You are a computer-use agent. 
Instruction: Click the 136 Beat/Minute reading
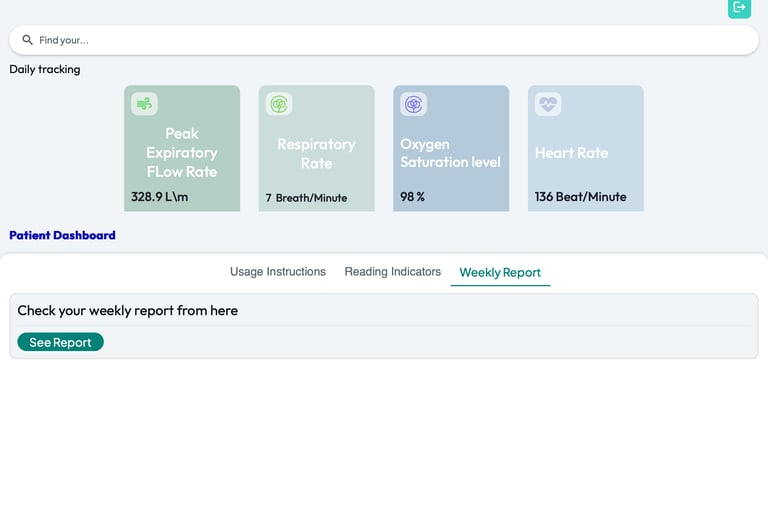(580, 197)
